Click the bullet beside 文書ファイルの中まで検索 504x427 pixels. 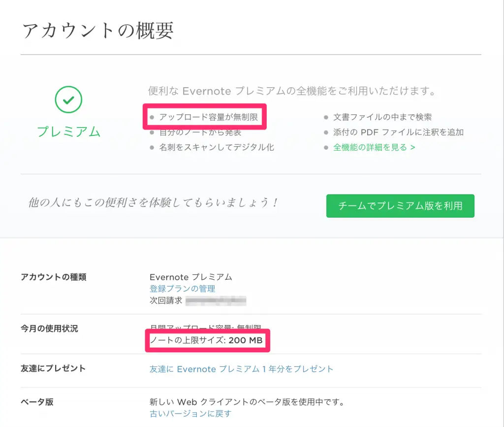325,117
